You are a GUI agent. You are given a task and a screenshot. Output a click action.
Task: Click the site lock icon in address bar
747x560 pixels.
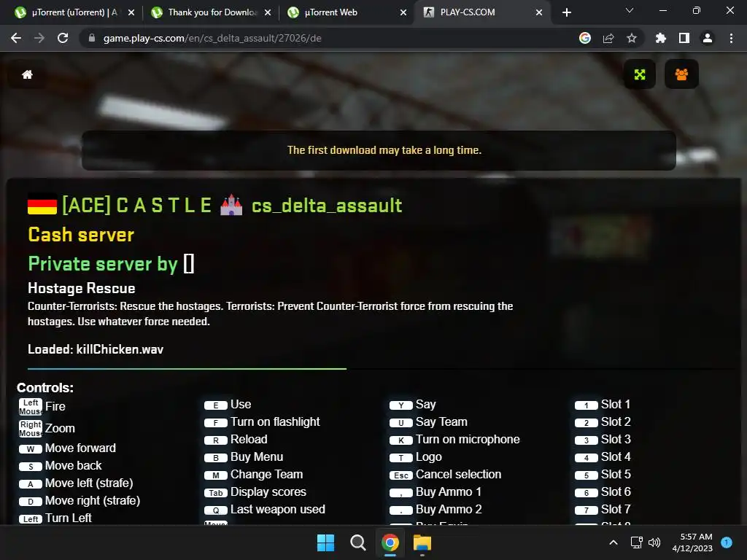[92, 38]
